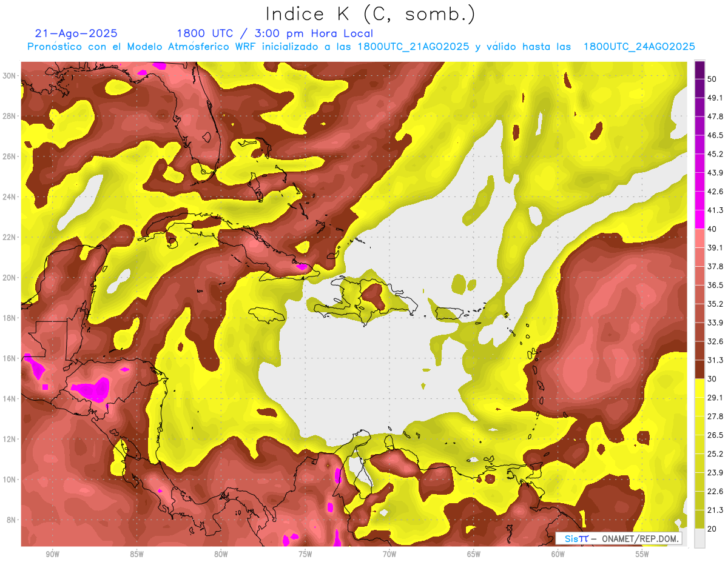Click the dark purple color bar segment above 50

699,70
